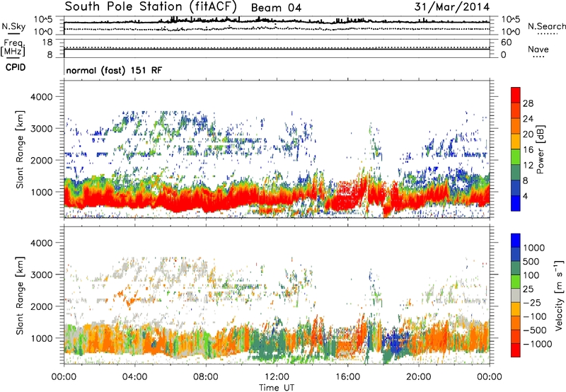Click the 'Nave' legend label
The width and height of the screenshot is (566, 392).
(538, 49)
